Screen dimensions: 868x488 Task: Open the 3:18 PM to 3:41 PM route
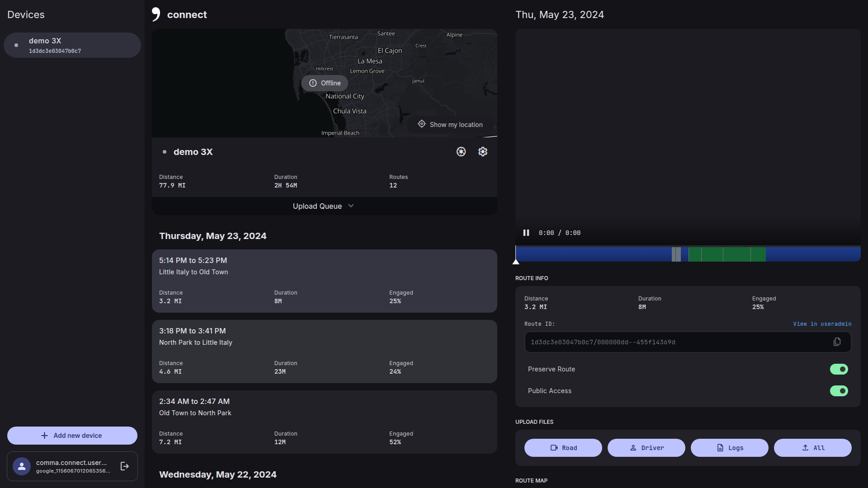[324, 351]
